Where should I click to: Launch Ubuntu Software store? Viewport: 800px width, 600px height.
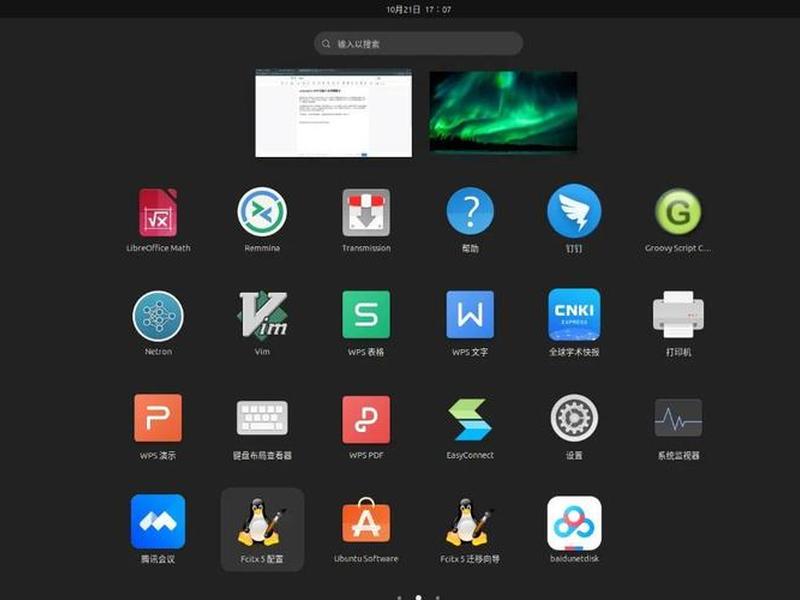point(366,520)
